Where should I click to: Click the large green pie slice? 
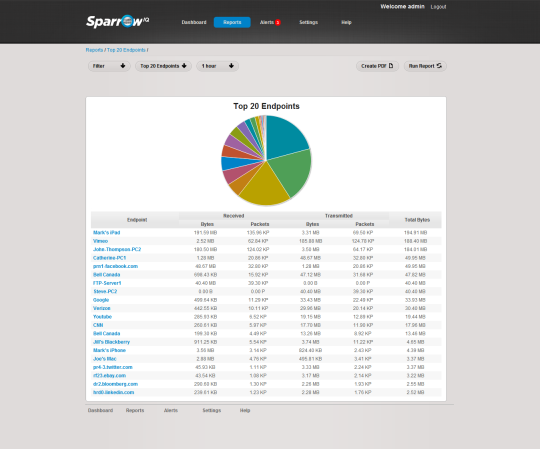tap(293, 170)
